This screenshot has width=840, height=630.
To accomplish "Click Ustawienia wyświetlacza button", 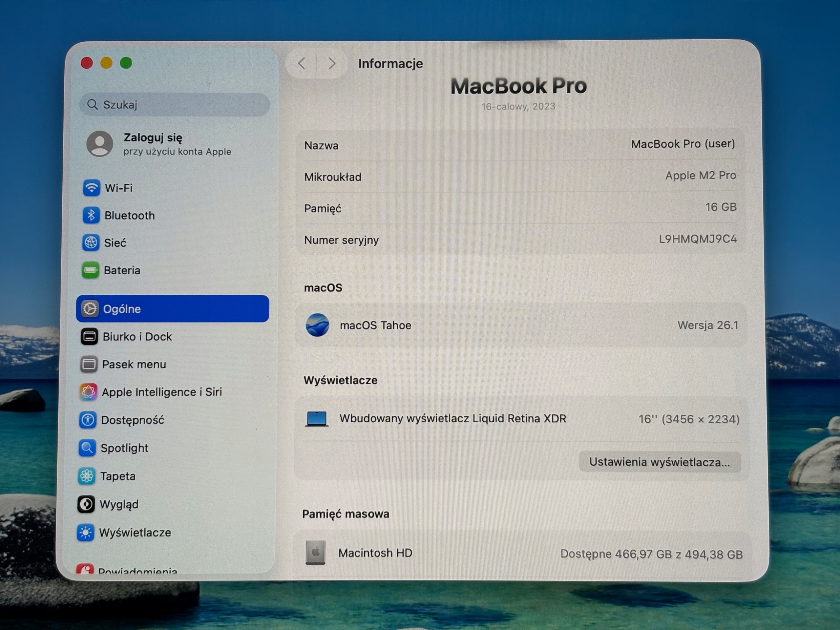I will [660, 462].
